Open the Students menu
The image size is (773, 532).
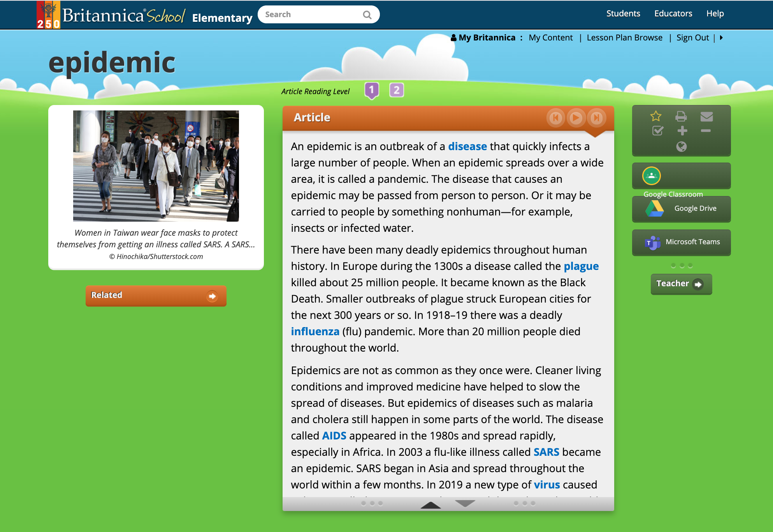tap(623, 14)
